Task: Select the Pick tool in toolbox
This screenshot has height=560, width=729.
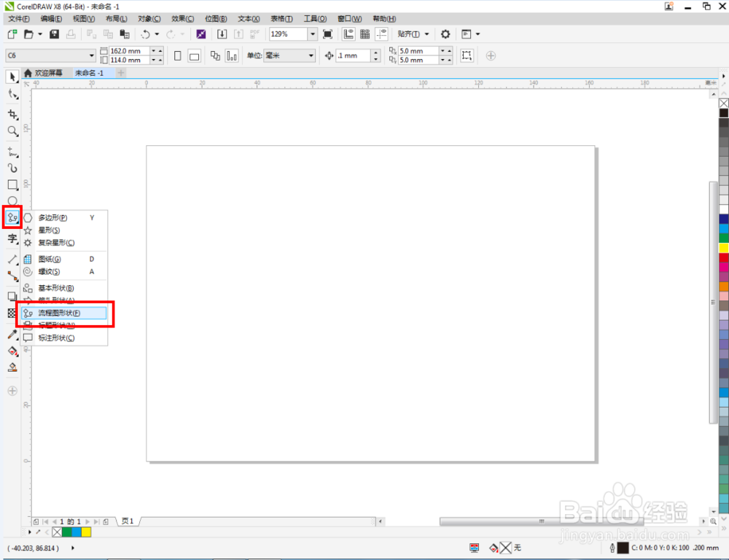Action: coord(12,77)
